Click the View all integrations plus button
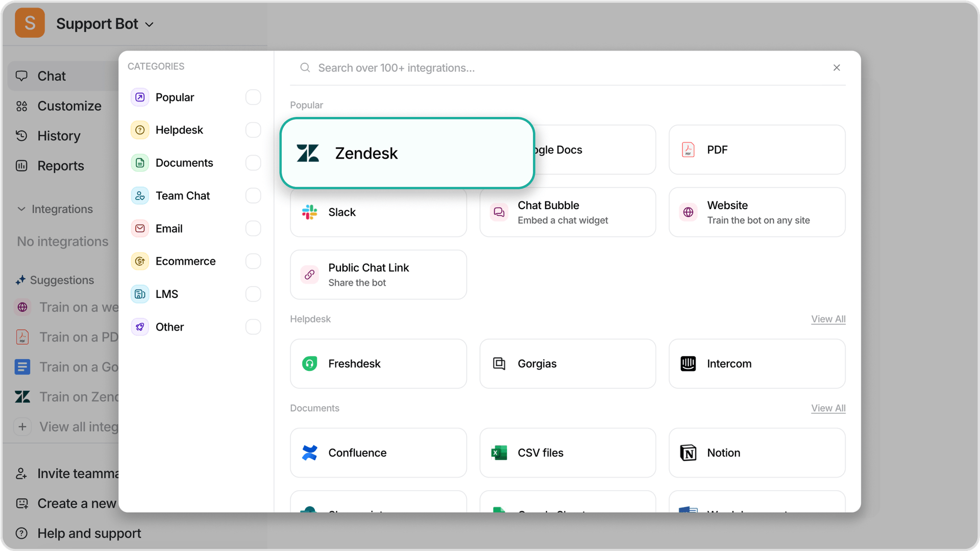Image resolution: width=980 pixels, height=551 pixels. click(22, 427)
